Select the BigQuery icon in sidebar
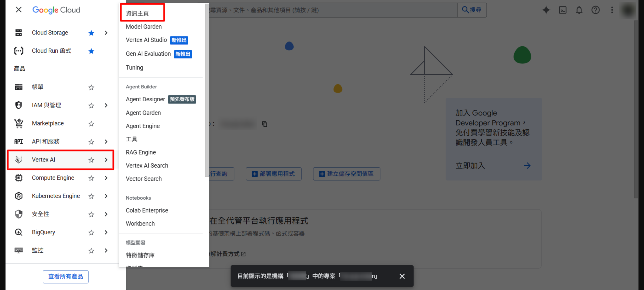Image resolution: width=644 pixels, height=290 pixels. pyautogui.click(x=19, y=232)
